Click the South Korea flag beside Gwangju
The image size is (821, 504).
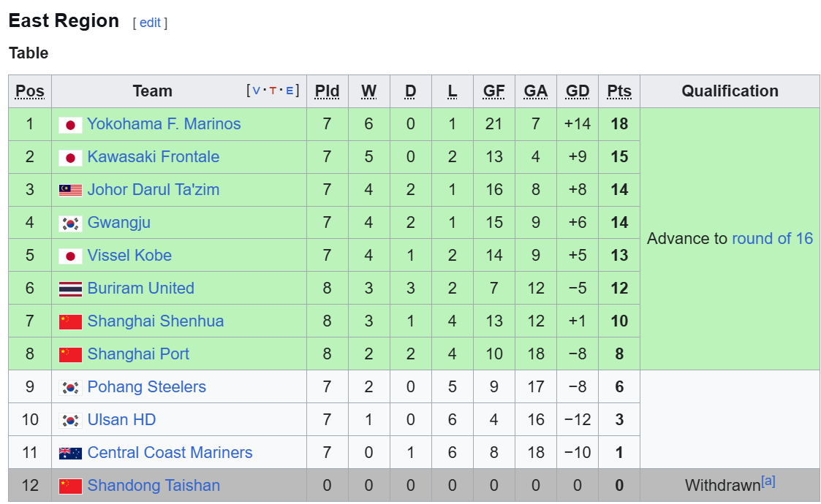coord(70,224)
